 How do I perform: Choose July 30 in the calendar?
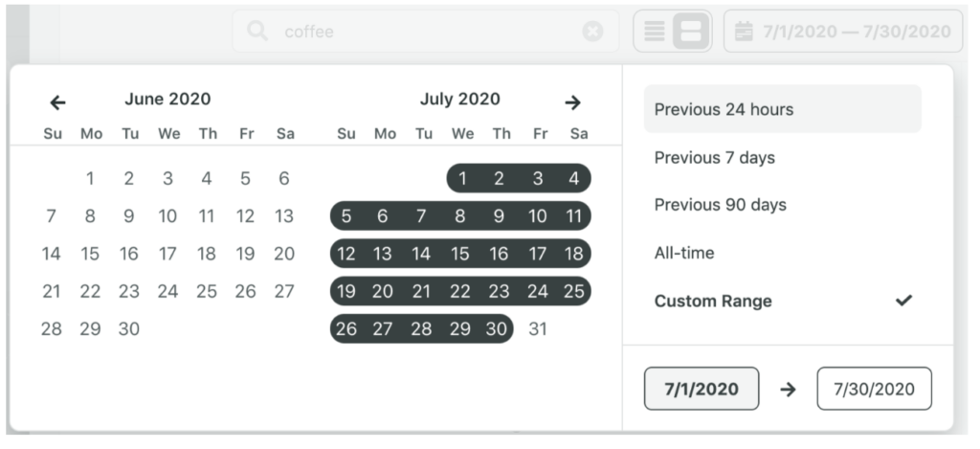pyautogui.click(x=497, y=329)
